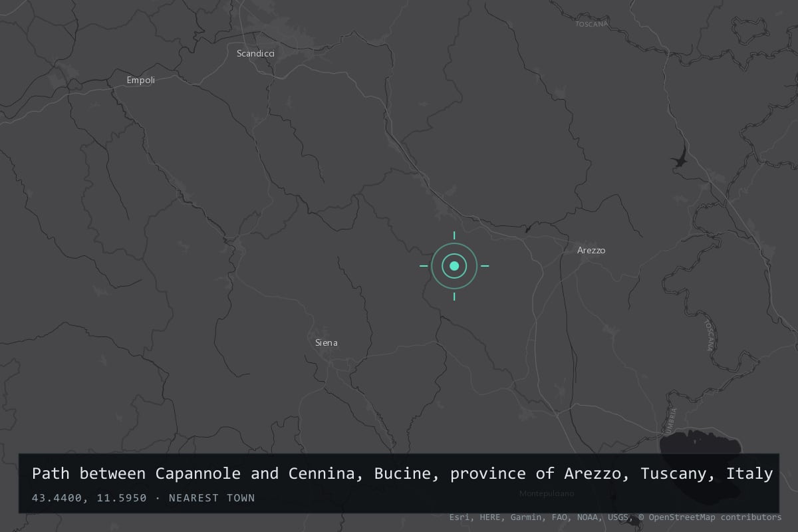Click the Esri attribution text

(461, 517)
